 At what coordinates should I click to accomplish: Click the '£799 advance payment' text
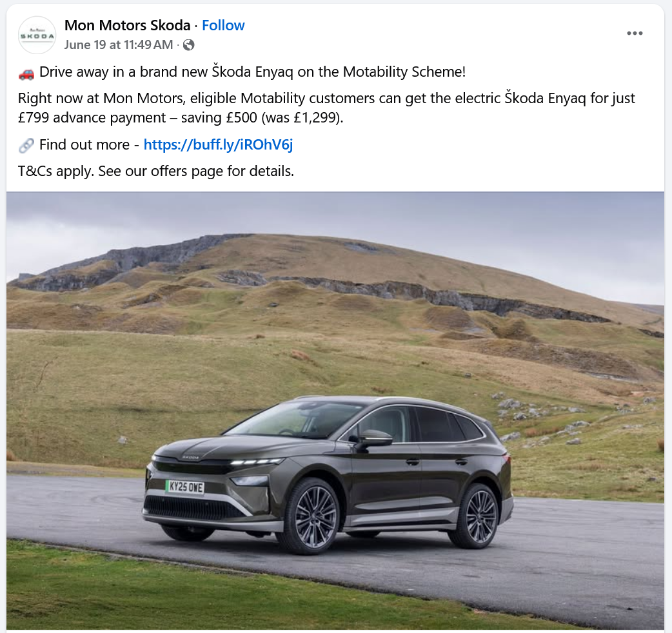[92, 117]
